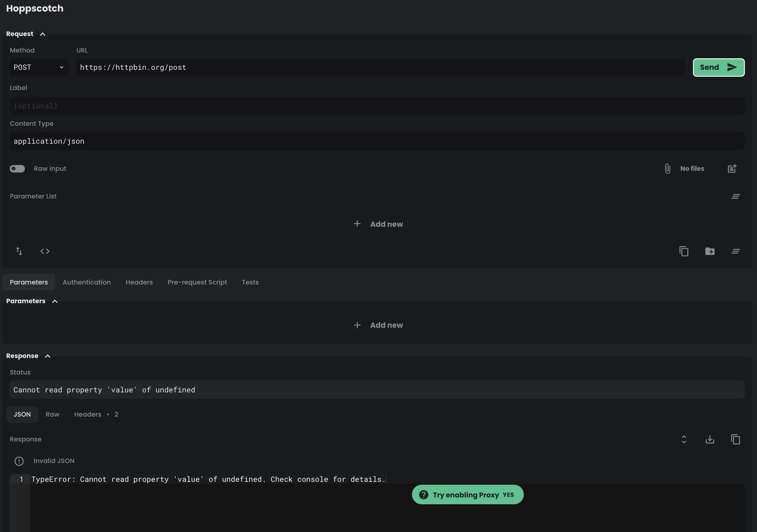Download the response using the download icon
Screen dimensions: 757x532
click(710, 439)
